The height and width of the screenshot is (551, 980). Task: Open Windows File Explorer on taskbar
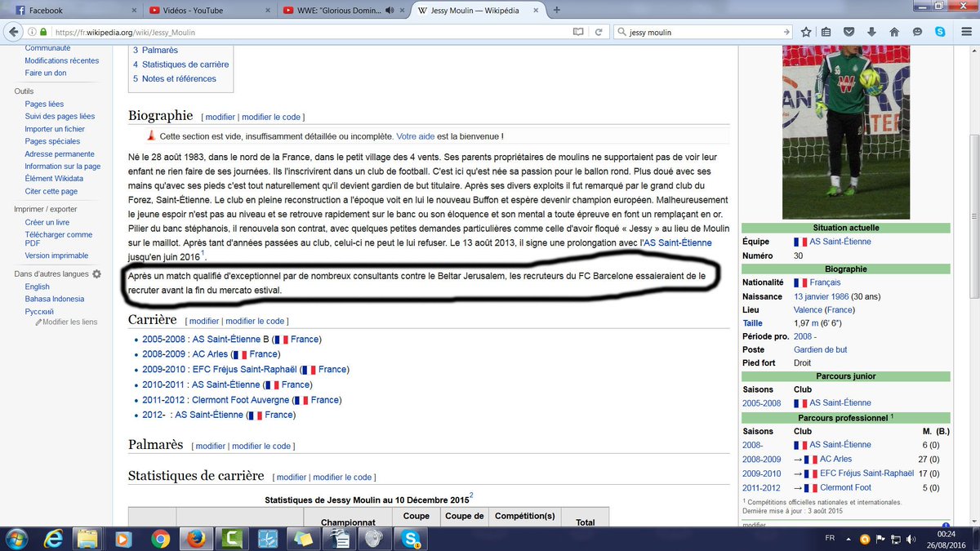pos(89,539)
